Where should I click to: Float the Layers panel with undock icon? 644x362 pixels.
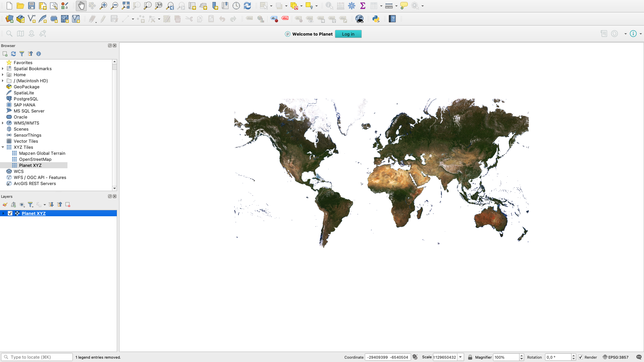coord(110,196)
